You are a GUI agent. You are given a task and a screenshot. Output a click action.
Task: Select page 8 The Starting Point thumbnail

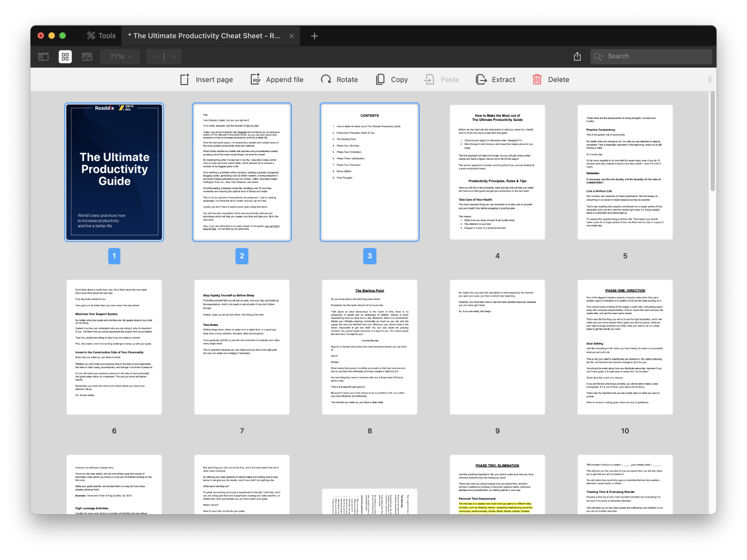370,347
